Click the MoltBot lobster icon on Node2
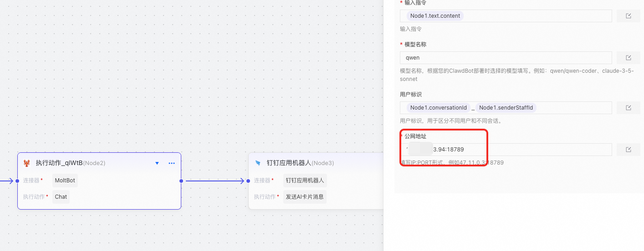The image size is (644, 251). 27,163
